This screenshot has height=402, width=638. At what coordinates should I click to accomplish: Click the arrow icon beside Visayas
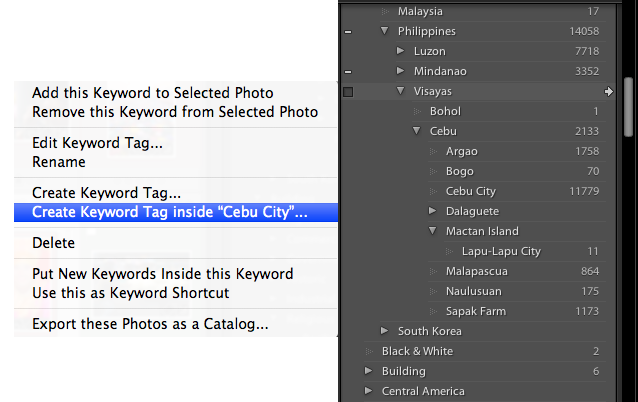[609, 92]
